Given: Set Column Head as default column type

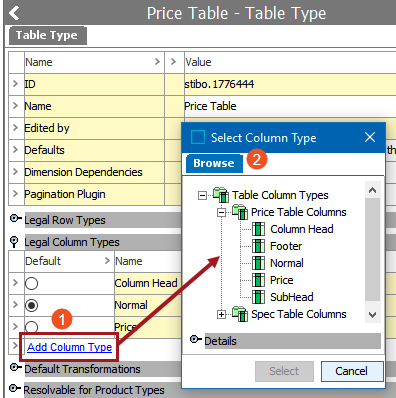Looking at the screenshot, I should point(32,283).
